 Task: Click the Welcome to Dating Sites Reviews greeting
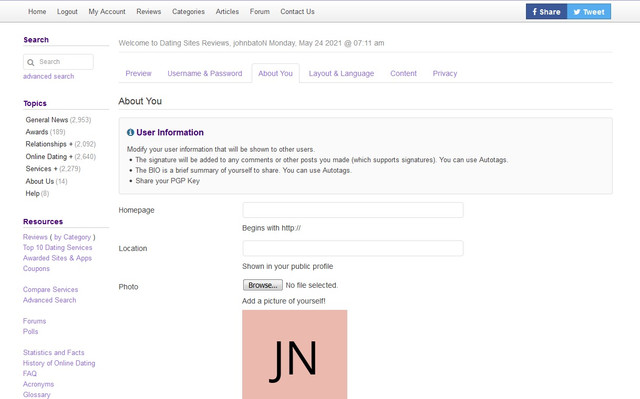point(251,43)
